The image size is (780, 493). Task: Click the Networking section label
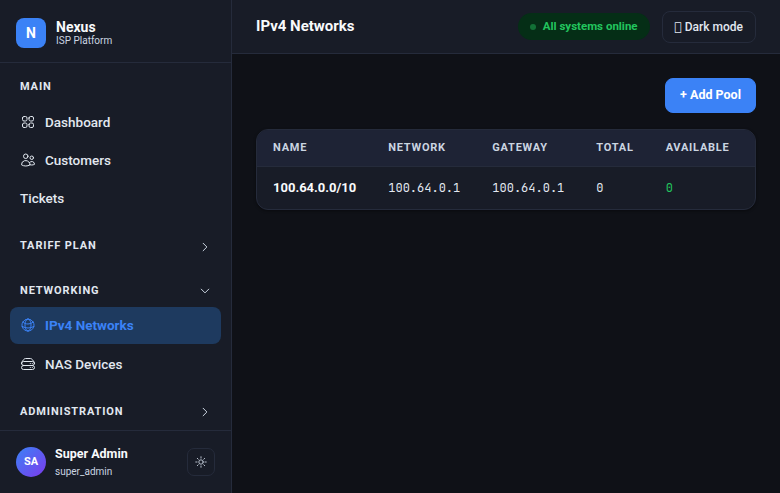click(59, 290)
